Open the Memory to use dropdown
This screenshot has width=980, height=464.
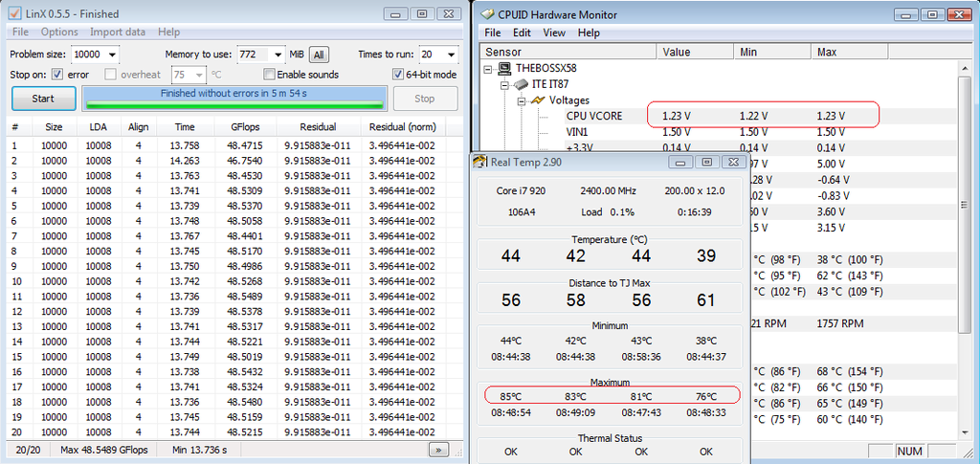[x=278, y=55]
